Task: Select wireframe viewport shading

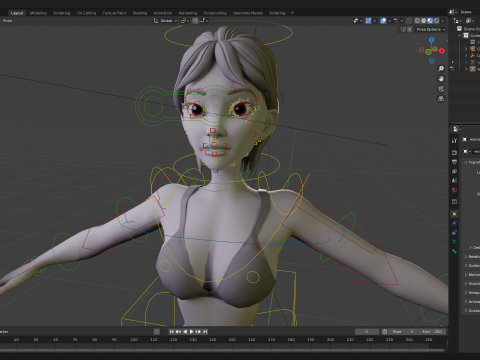Action: [x=417, y=21]
